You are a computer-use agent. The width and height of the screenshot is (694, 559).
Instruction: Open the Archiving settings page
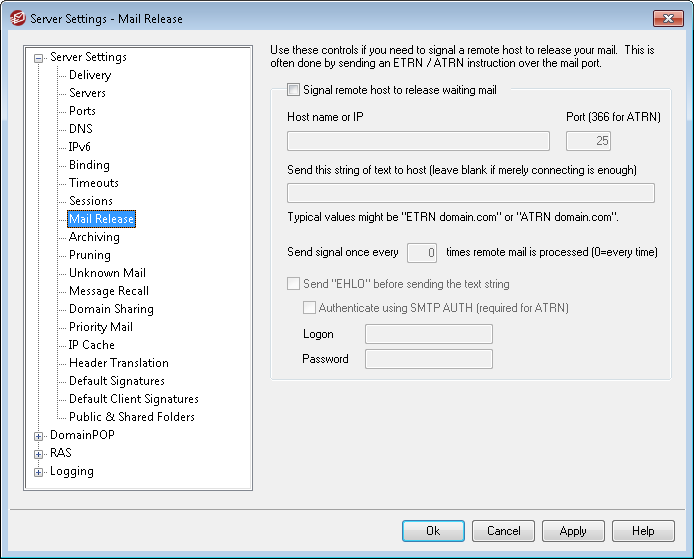pos(94,237)
